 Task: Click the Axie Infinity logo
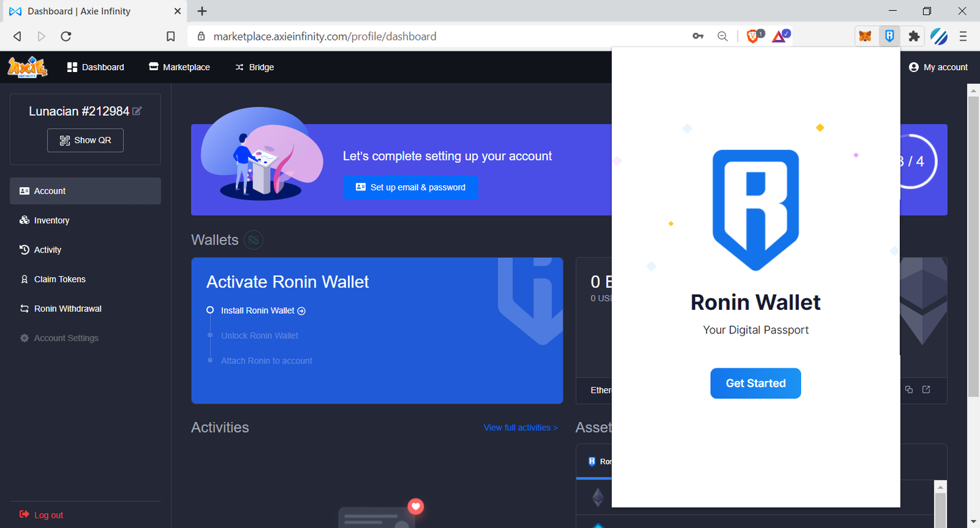28,67
